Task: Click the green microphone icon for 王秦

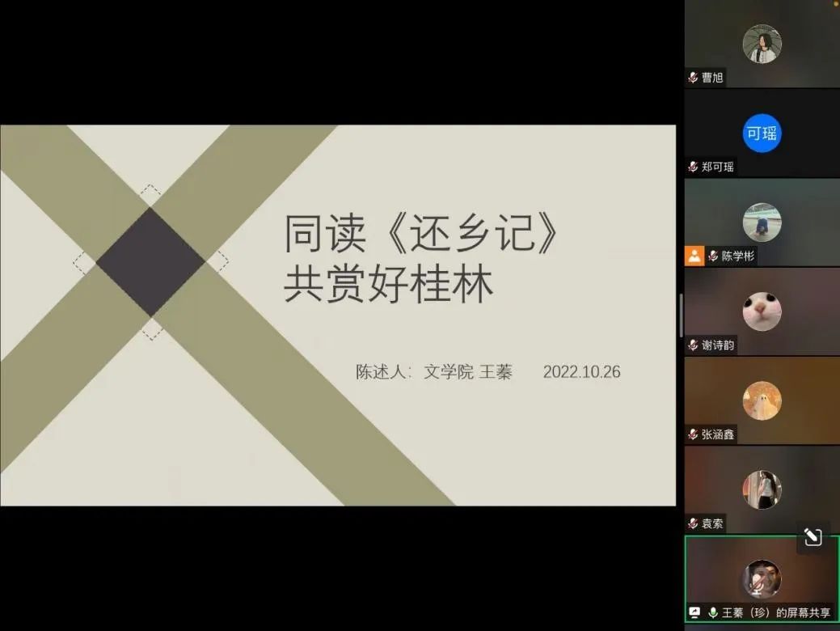Action: (713, 612)
